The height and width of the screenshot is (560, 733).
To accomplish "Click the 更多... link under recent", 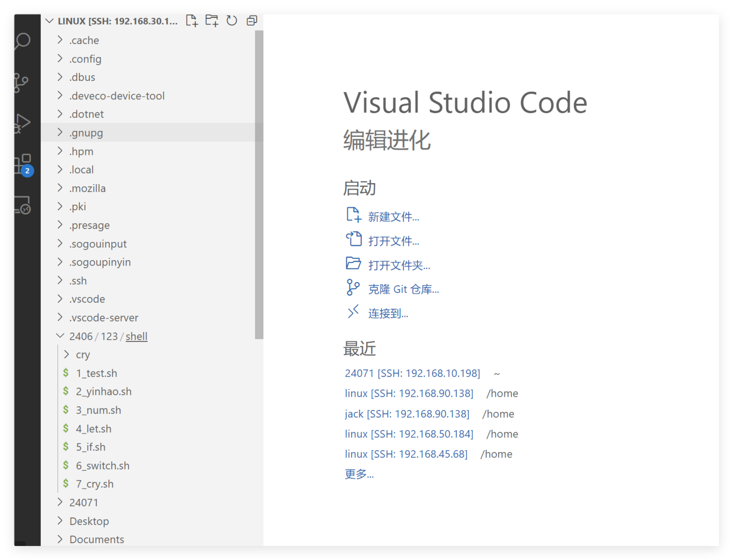I will [x=359, y=474].
